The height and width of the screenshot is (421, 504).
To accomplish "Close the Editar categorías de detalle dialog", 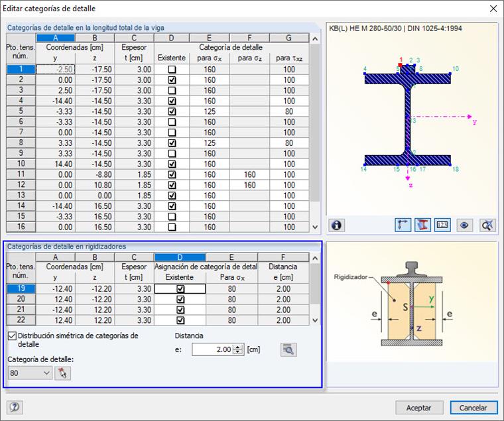I will pos(493,9).
